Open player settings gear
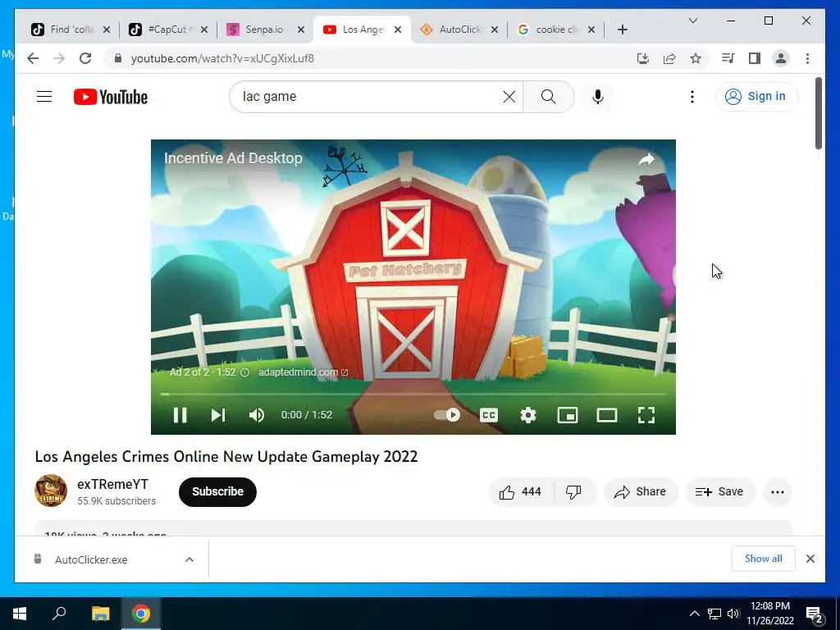840x630 pixels. [528, 415]
